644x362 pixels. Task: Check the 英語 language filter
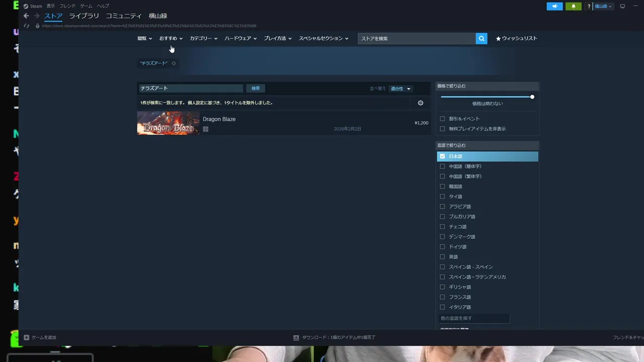(442, 257)
